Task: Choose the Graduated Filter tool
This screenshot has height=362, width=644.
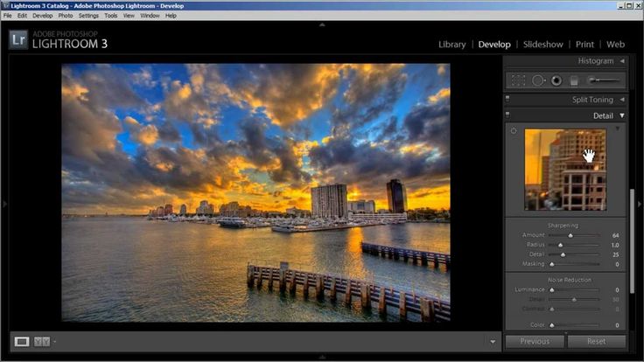Action: tap(574, 80)
